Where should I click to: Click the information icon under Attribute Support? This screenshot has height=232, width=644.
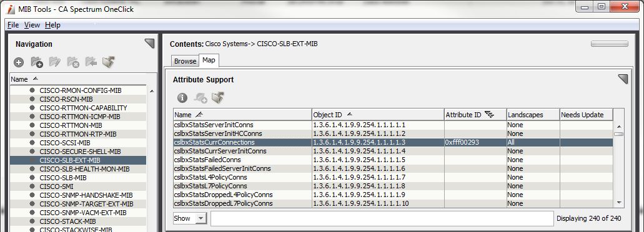[182, 97]
